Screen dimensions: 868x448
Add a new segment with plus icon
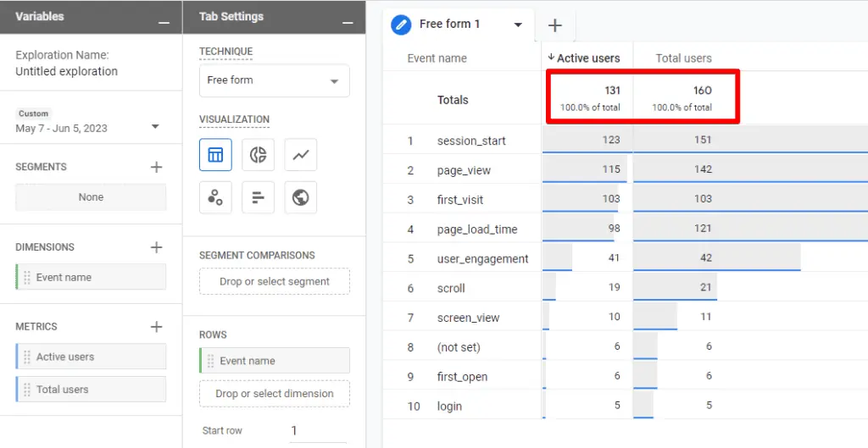pyautogui.click(x=157, y=167)
